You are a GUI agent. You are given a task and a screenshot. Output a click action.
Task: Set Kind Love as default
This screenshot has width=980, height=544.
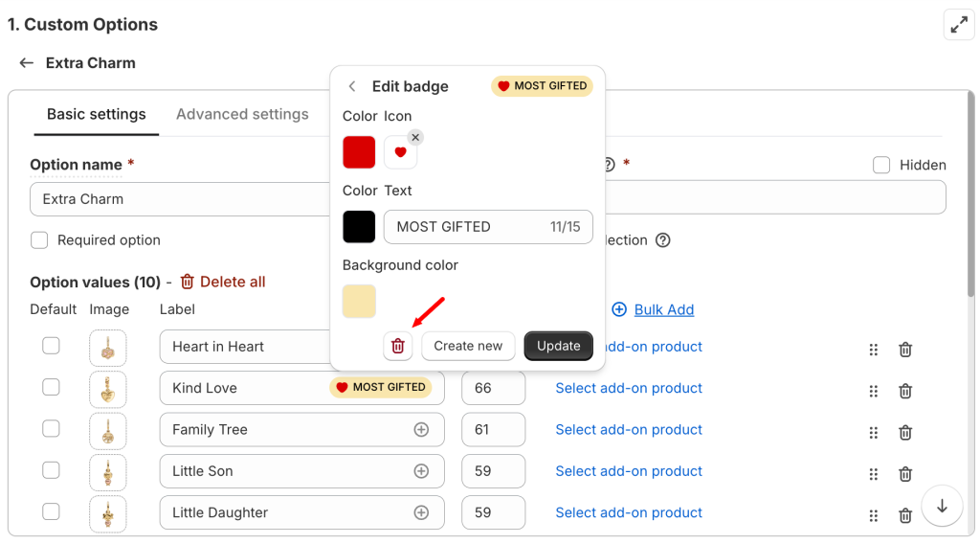point(51,387)
